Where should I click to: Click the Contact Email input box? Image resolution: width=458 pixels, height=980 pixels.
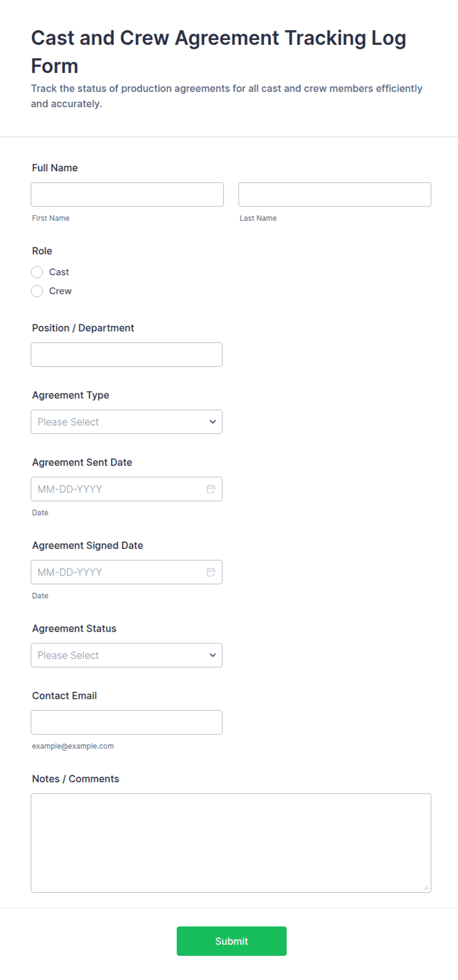127,722
